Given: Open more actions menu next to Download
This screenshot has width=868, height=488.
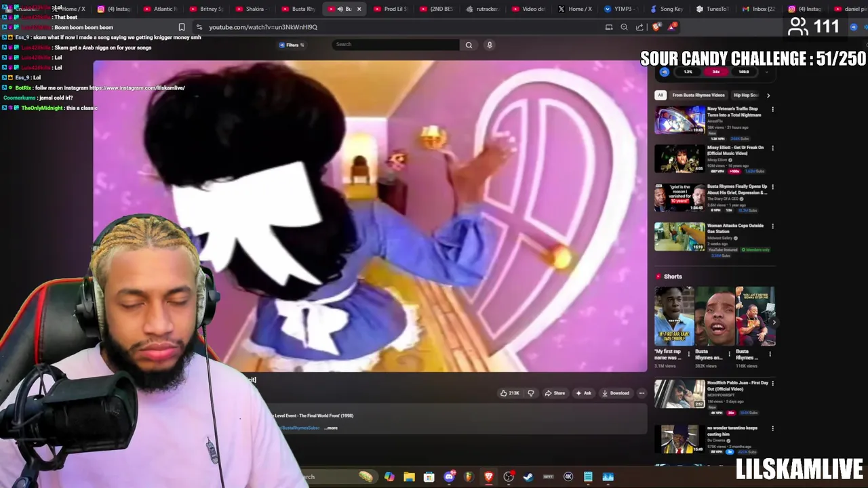Looking at the screenshot, I should pos(642,393).
